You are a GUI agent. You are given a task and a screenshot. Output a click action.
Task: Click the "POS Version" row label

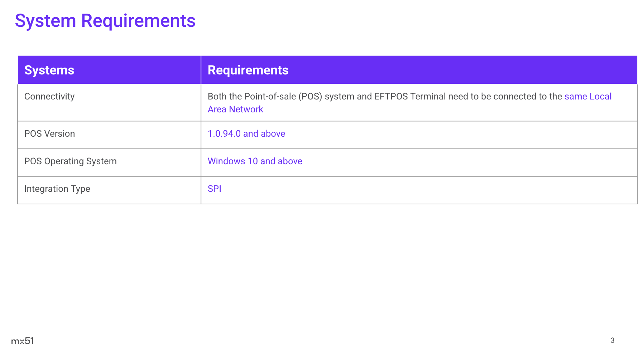pyautogui.click(x=49, y=134)
